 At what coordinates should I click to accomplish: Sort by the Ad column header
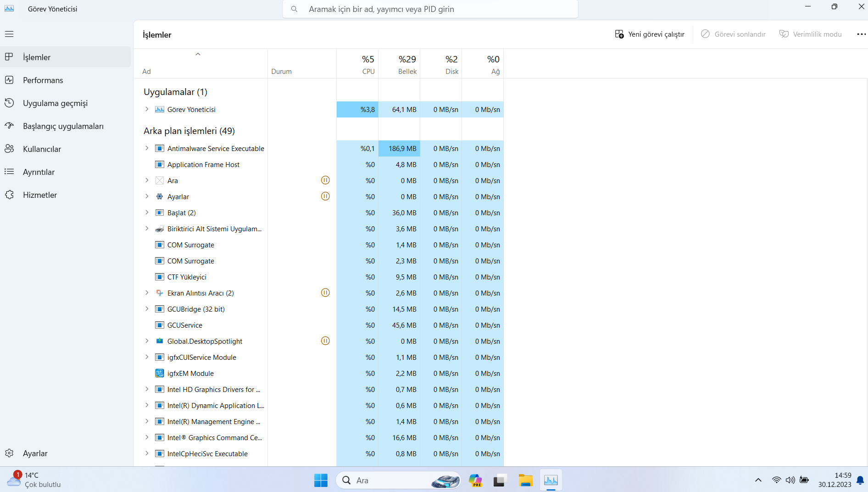[200, 64]
